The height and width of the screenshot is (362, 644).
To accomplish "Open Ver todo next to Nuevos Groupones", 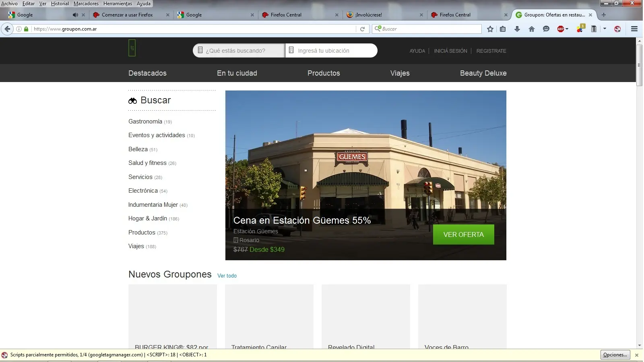I will point(227,276).
